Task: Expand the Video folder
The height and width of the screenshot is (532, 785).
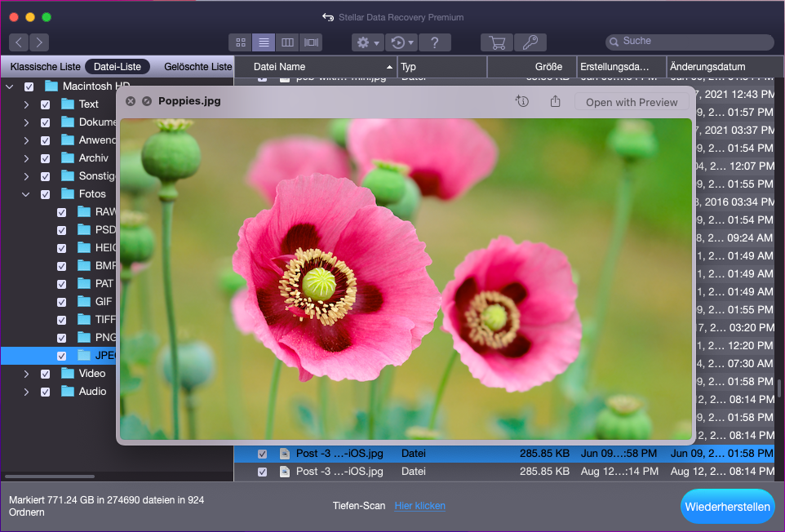Action: 26,374
